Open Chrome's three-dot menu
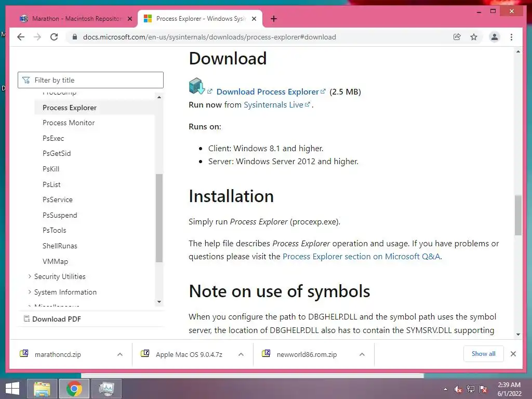Screen dimensions: 532x399 (x=511, y=37)
